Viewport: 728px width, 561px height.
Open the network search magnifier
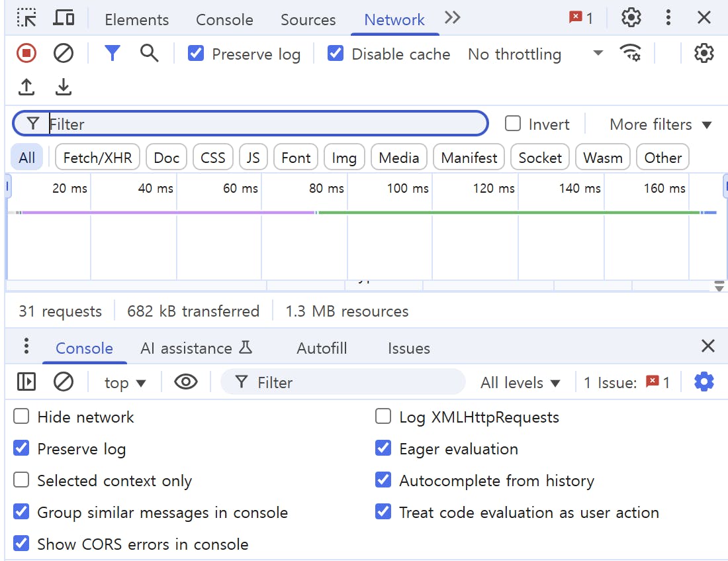pyautogui.click(x=150, y=53)
